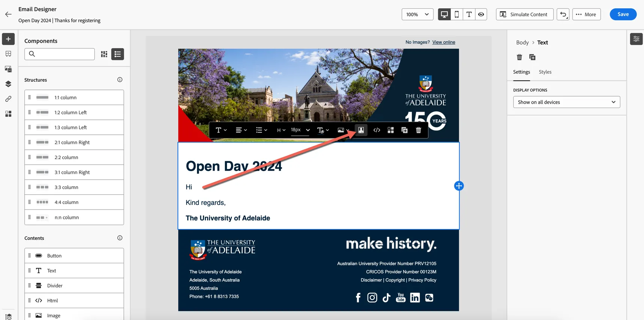Click the add personalization icon in text toolbar
644x320 pixels.
[x=361, y=130]
